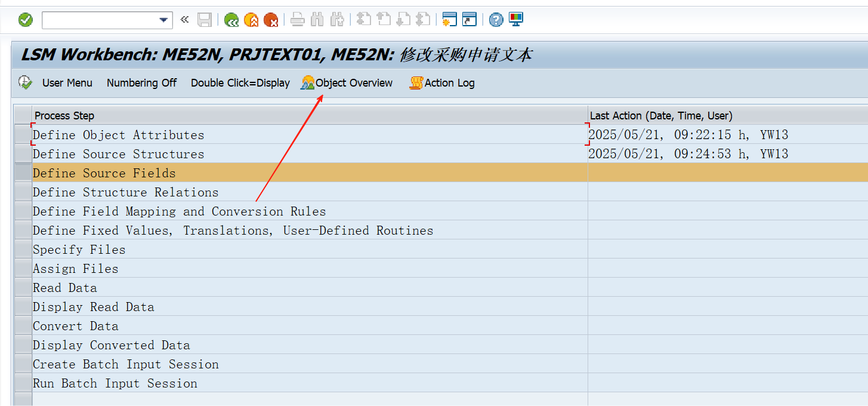
Task: Select the Read Data step
Action: click(310, 288)
